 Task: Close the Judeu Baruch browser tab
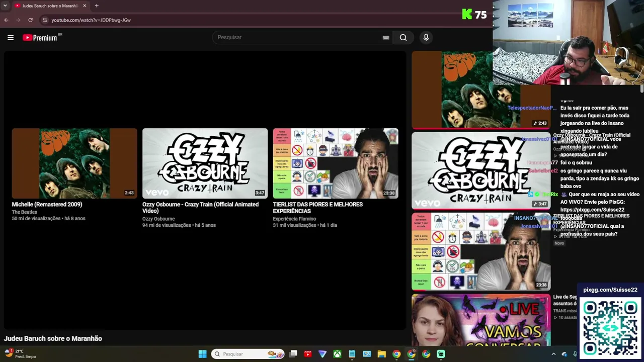[x=85, y=6]
